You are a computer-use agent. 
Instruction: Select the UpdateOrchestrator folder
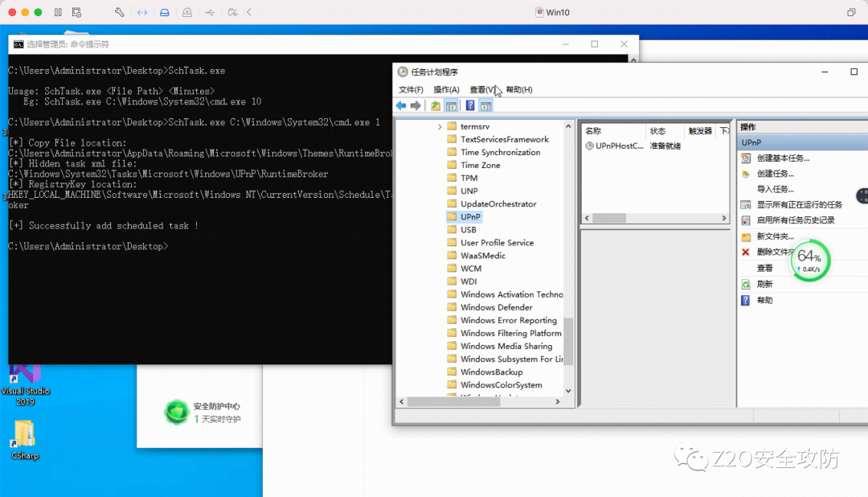(498, 204)
